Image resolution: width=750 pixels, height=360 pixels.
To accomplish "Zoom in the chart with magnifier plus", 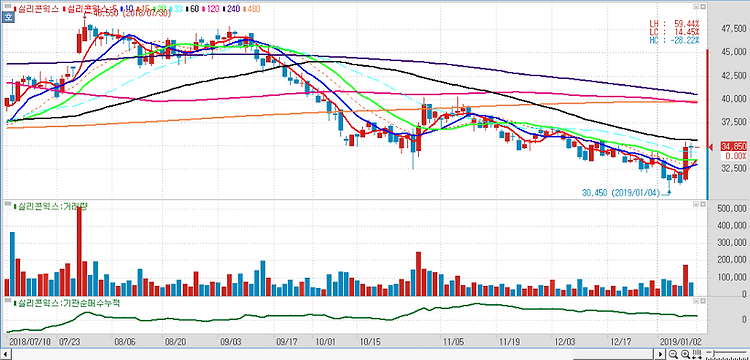I will (x=685, y=354).
